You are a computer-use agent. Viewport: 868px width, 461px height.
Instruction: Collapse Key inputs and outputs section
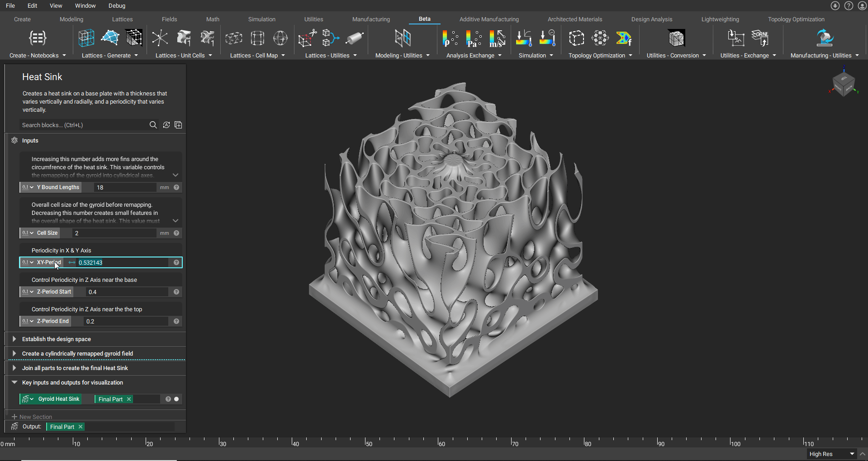tap(14, 383)
